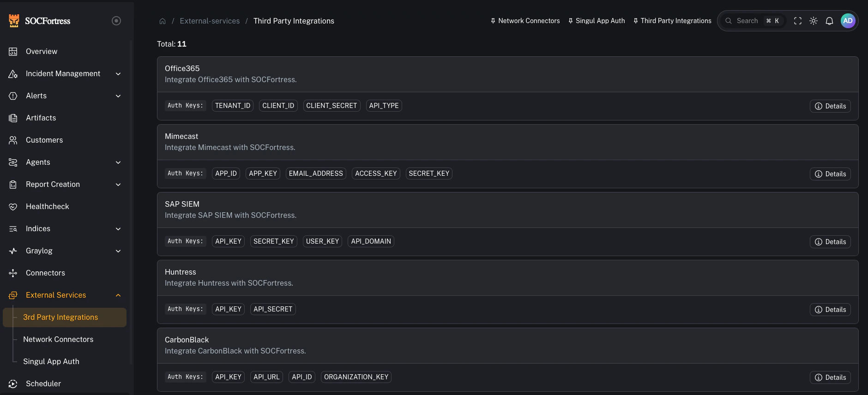Expand the Report Creation chevron

click(x=118, y=185)
